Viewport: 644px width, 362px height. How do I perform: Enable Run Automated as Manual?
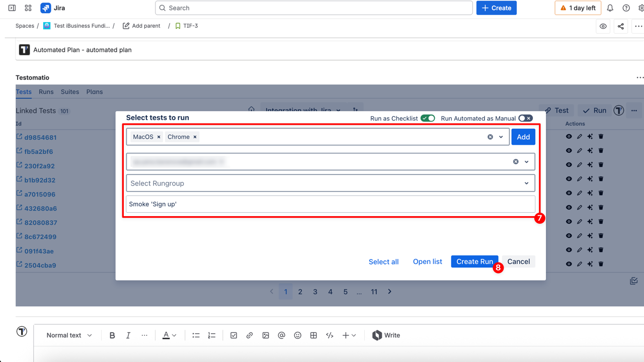point(525,118)
